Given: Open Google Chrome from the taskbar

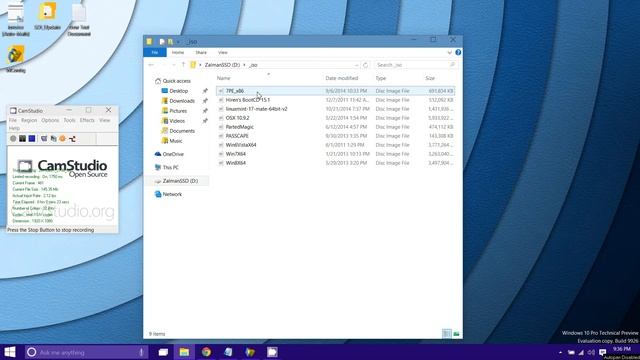Looking at the screenshot, I should coord(207,352).
